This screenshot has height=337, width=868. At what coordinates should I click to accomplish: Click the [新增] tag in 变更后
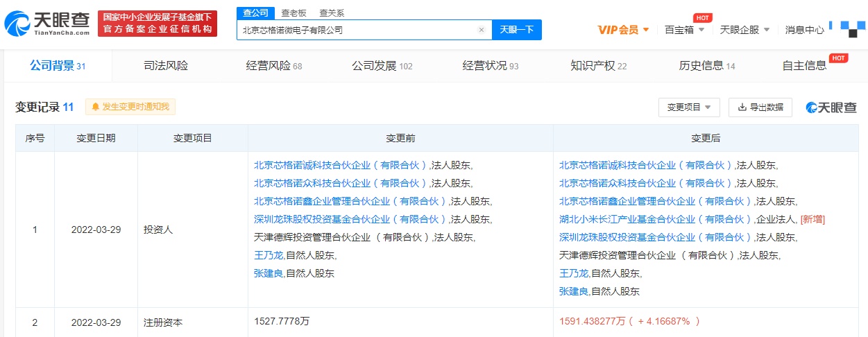coord(812,219)
